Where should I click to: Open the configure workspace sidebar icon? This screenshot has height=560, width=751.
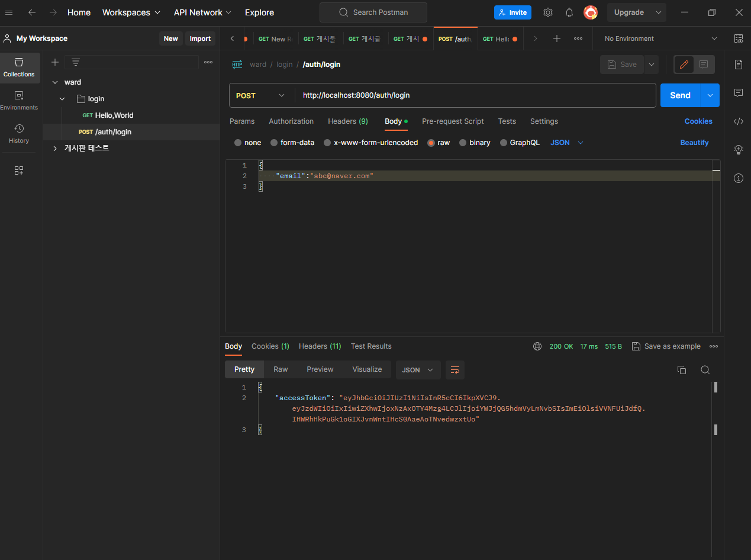click(x=19, y=170)
